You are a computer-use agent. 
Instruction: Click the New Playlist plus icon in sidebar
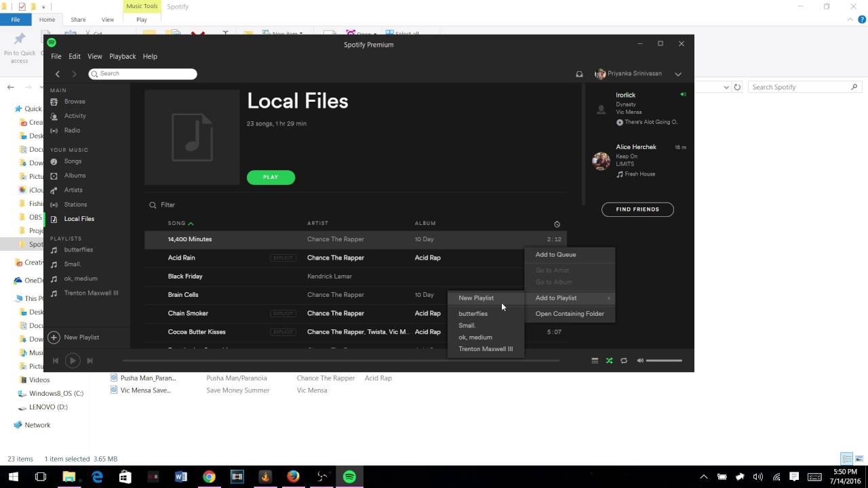coord(54,338)
